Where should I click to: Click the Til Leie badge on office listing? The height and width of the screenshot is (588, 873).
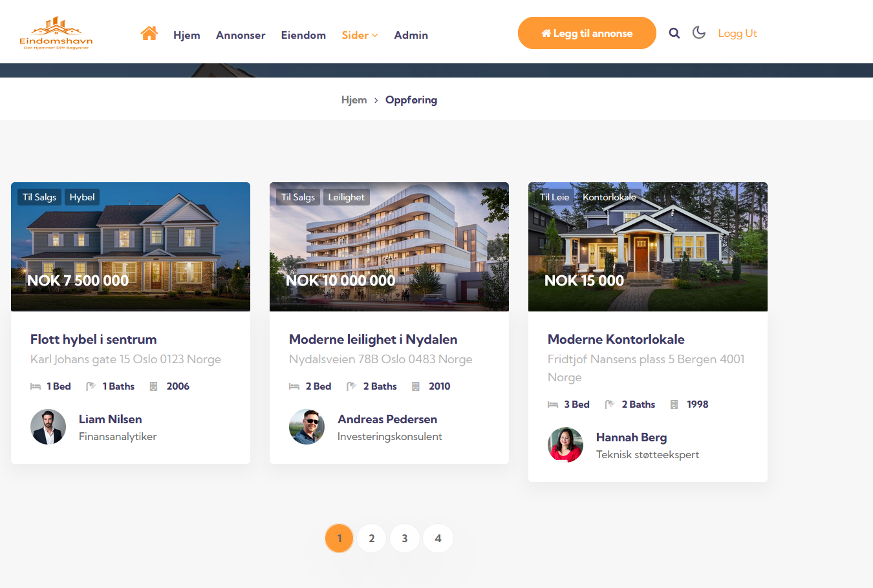coord(554,197)
